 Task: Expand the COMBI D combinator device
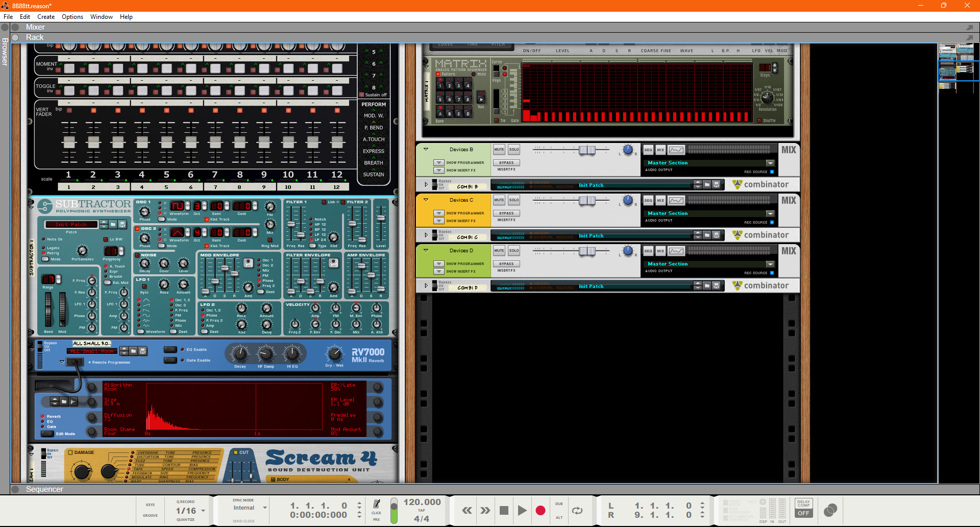(x=426, y=285)
